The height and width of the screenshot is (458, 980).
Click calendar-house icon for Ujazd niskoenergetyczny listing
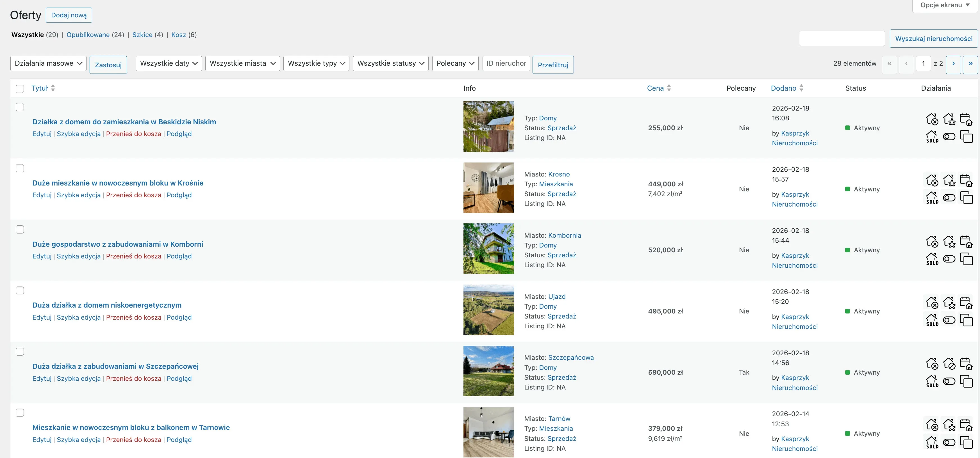coord(966,303)
